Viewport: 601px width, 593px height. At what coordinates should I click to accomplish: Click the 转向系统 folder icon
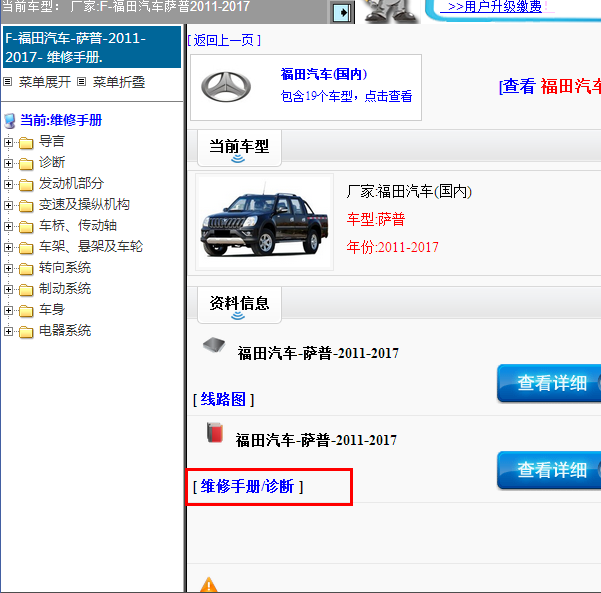point(26,269)
